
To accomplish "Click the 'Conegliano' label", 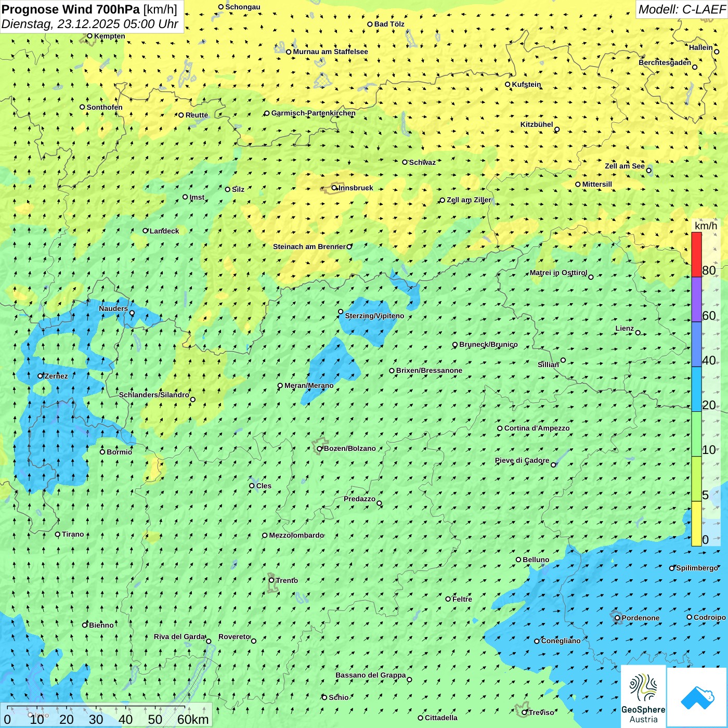I will (561, 641).
